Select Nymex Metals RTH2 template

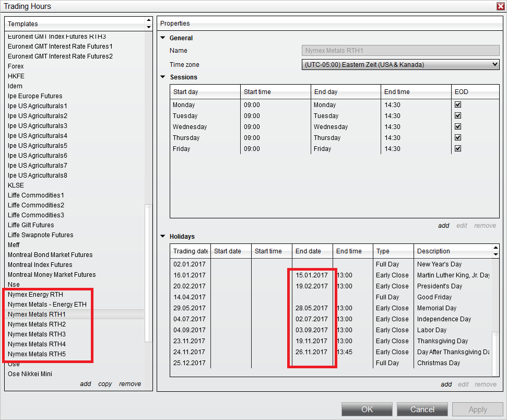(37, 324)
